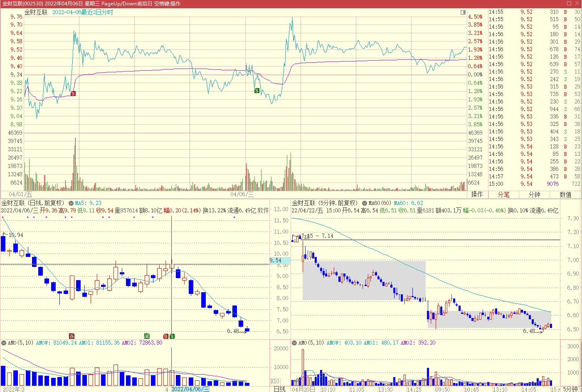
Task: Click the 额403.1万 value in 5-minute header
Action: (448, 210)
